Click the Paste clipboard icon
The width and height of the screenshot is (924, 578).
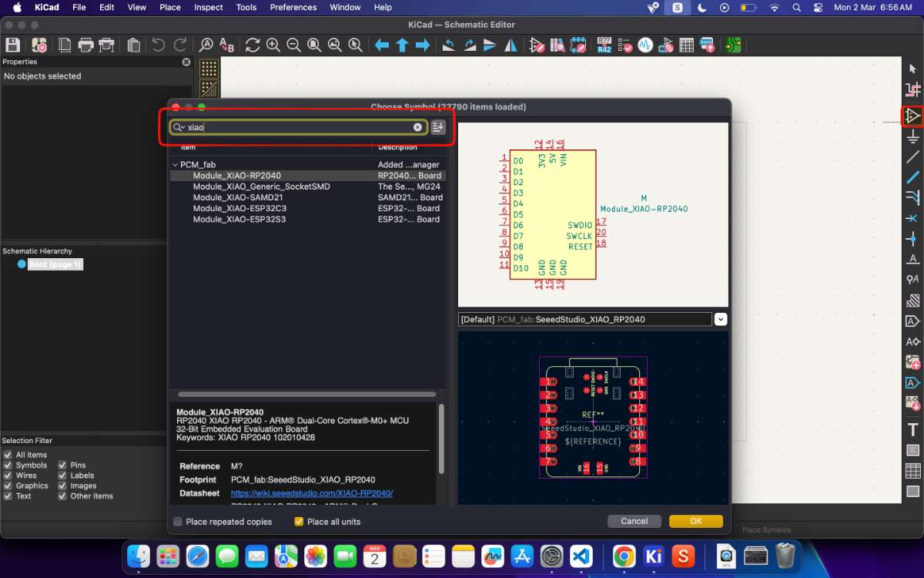[133, 45]
